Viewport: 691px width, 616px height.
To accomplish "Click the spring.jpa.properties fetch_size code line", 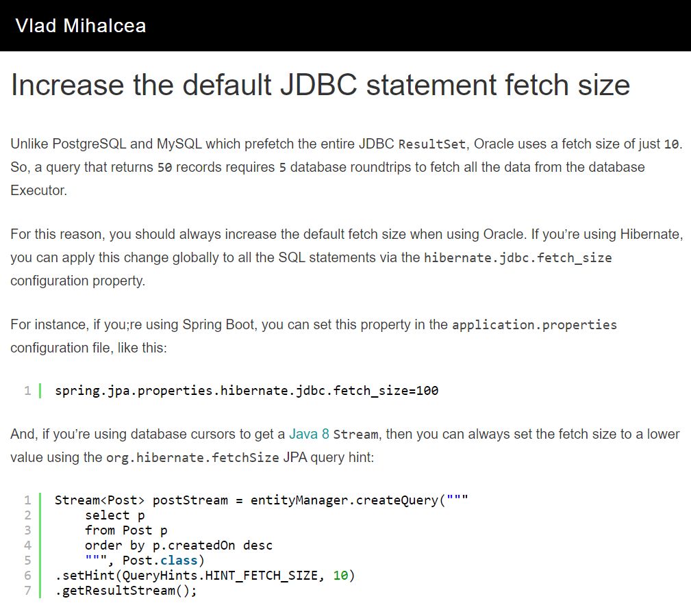I will [247, 391].
